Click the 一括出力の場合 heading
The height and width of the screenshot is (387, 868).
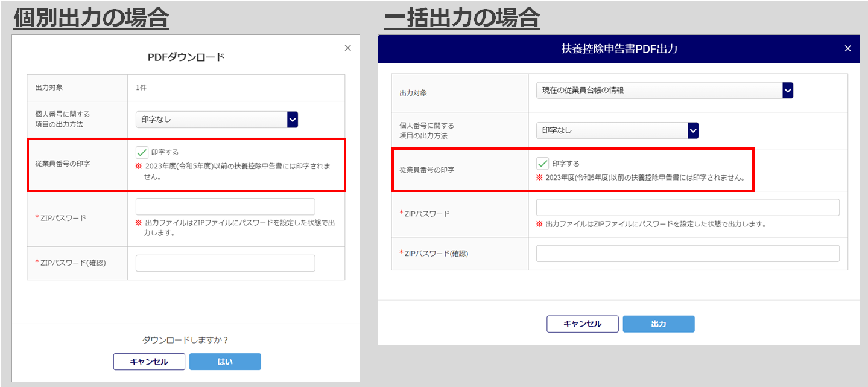[462, 18]
